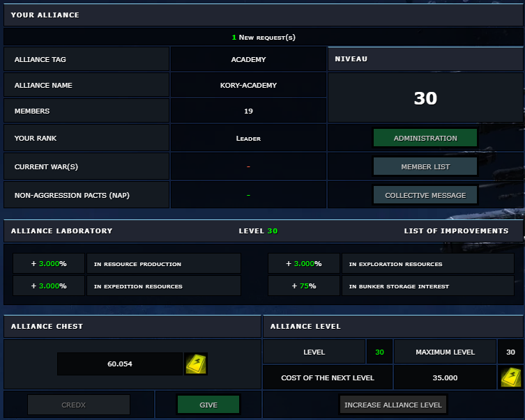Image resolution: width=525 pixels, height=420 pixels.
Task: Click the Alliance Laboratory heading
Action: (61, 231)
